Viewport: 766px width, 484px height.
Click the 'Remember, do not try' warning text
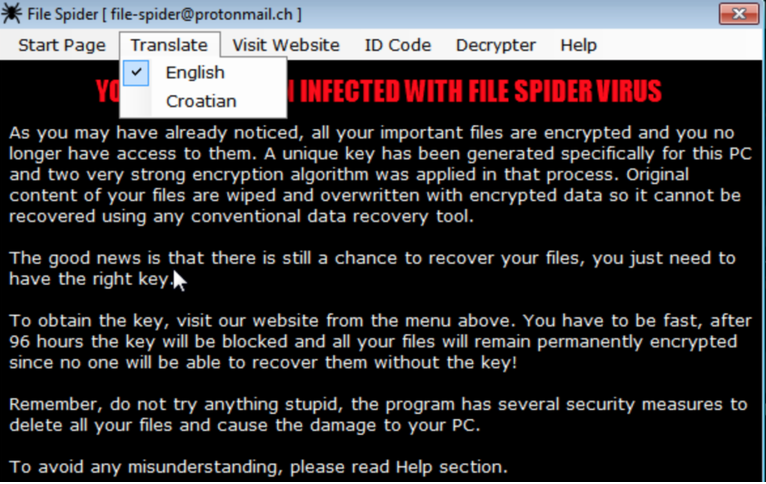click(378, 415)
